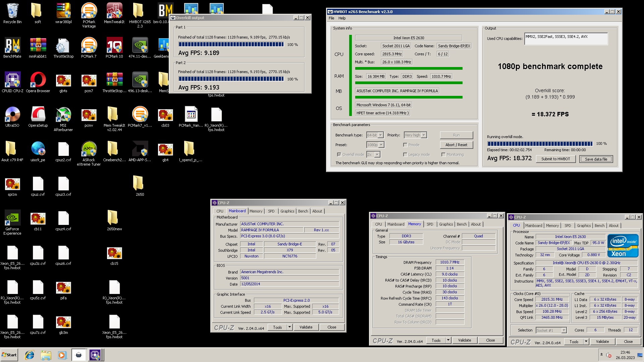Open the 474.11 NVIDIA driver installer icon
Screen dimensions: 644x362
[x=140, y=48]
